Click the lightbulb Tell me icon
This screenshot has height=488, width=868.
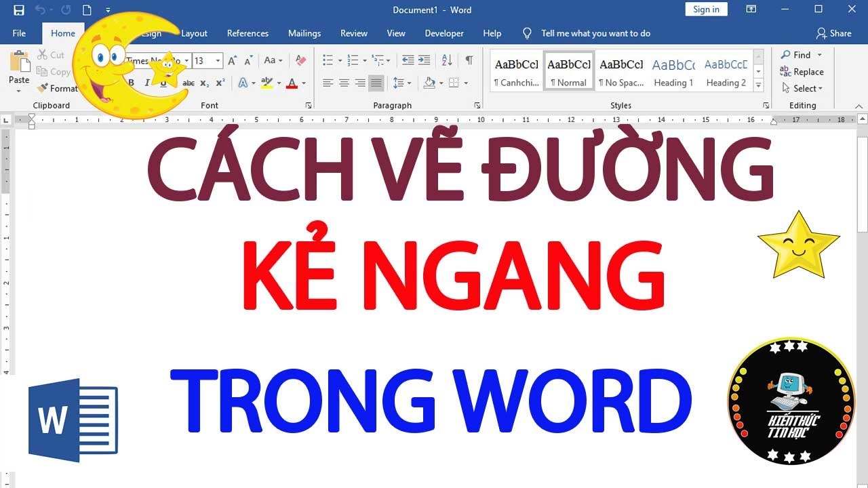click(527, 33)
